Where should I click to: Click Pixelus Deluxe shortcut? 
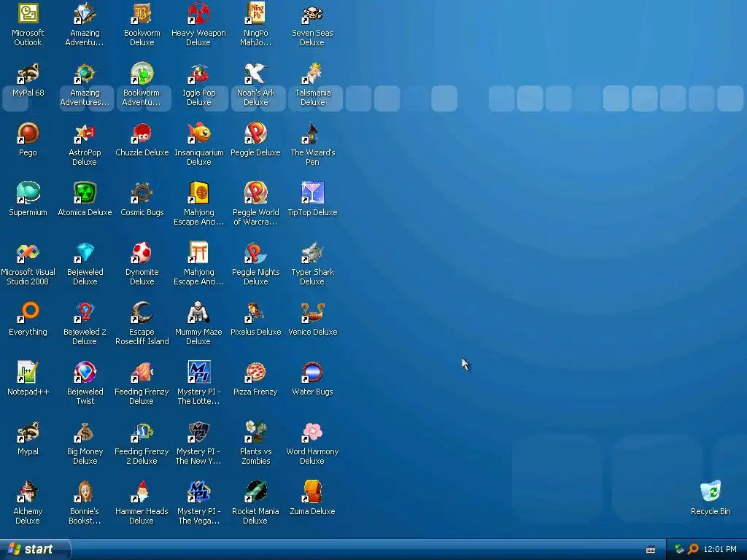point(255,312)
